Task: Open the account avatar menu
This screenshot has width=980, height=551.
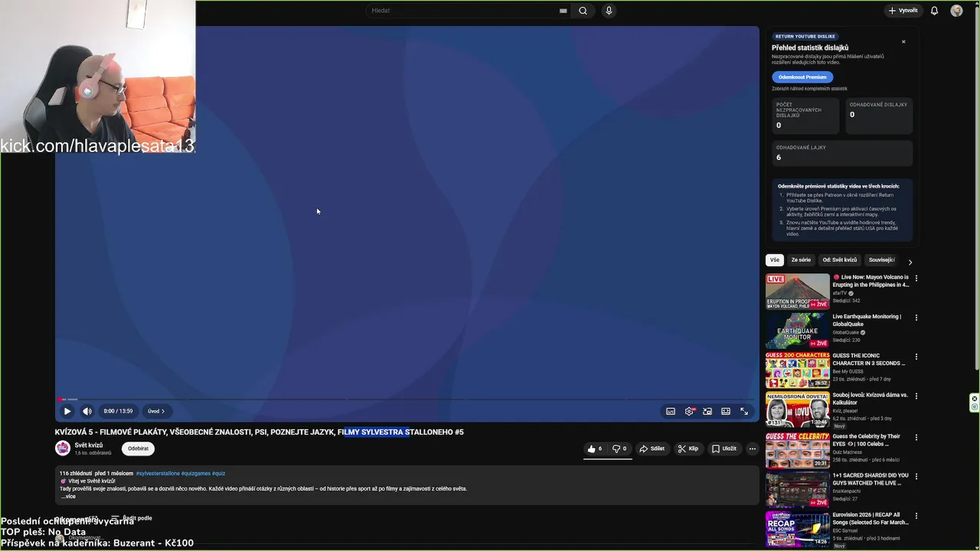Action: (956, 11)
